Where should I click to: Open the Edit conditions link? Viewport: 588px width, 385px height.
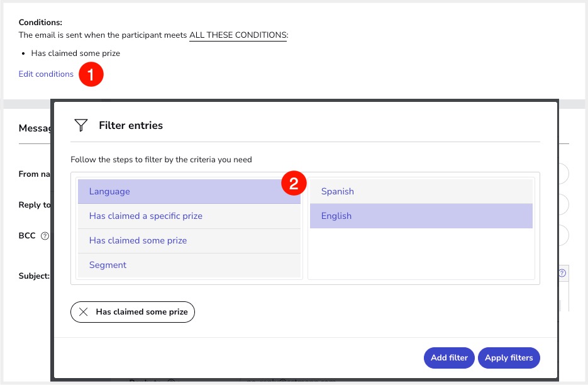(46, 74)
